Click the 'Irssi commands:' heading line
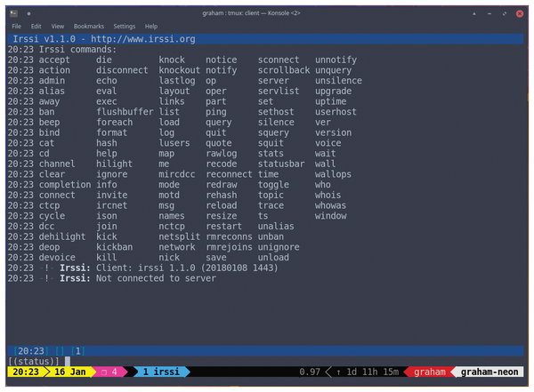534x392 pixels. click(77, 50)
